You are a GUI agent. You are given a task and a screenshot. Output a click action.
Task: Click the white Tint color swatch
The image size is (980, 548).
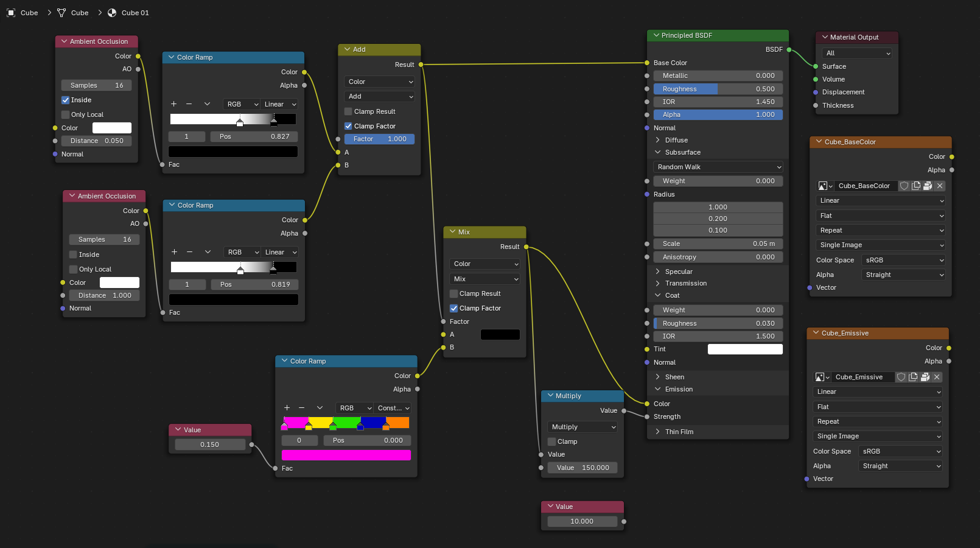point(745,349)
